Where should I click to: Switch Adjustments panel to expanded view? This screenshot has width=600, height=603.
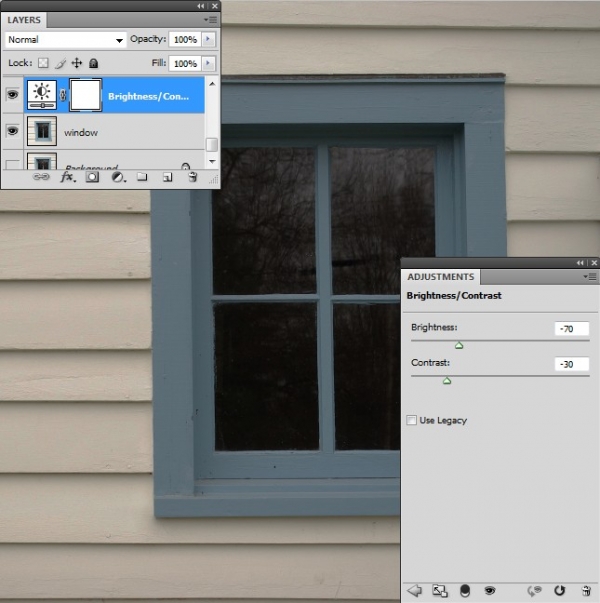pyautogui.click(x=440, y=590)
